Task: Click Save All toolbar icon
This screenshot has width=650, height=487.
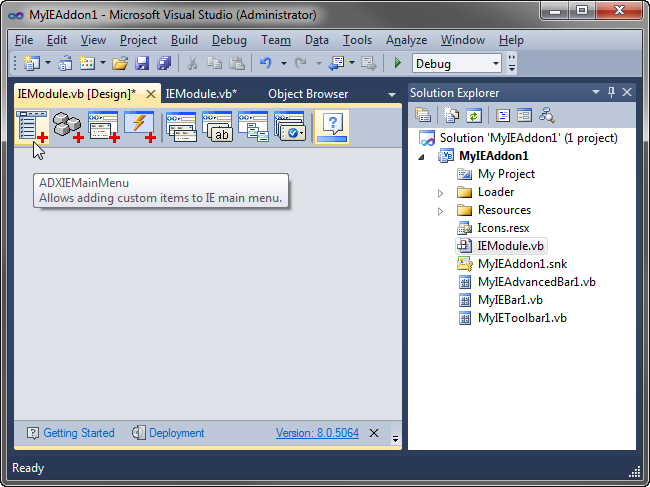Action: pyautogui.click(x=164, y=63)
